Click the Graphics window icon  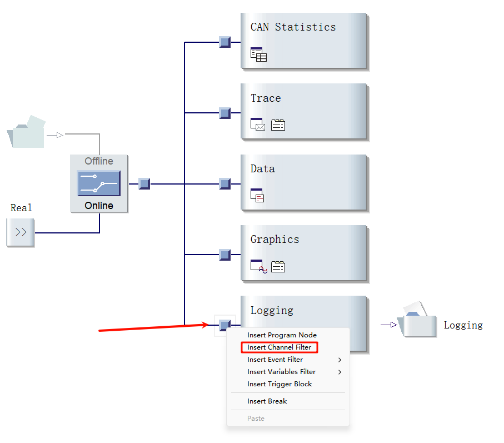coord(258,266)
